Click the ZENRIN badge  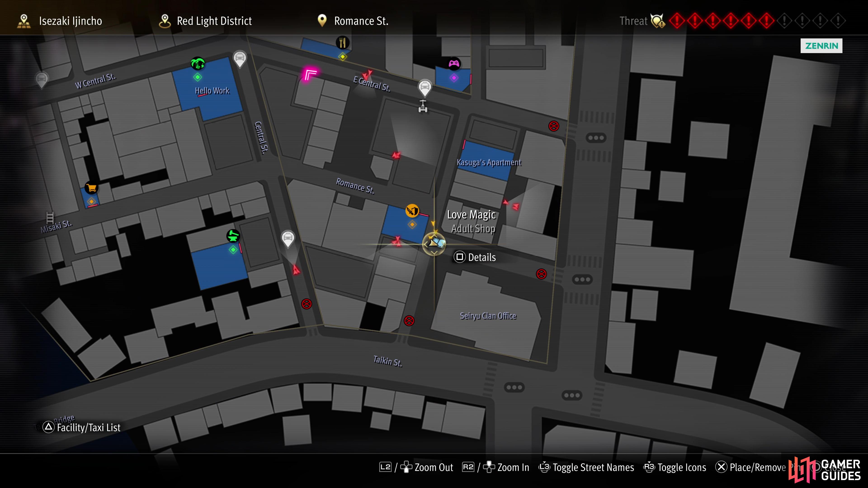coord(821,46)
